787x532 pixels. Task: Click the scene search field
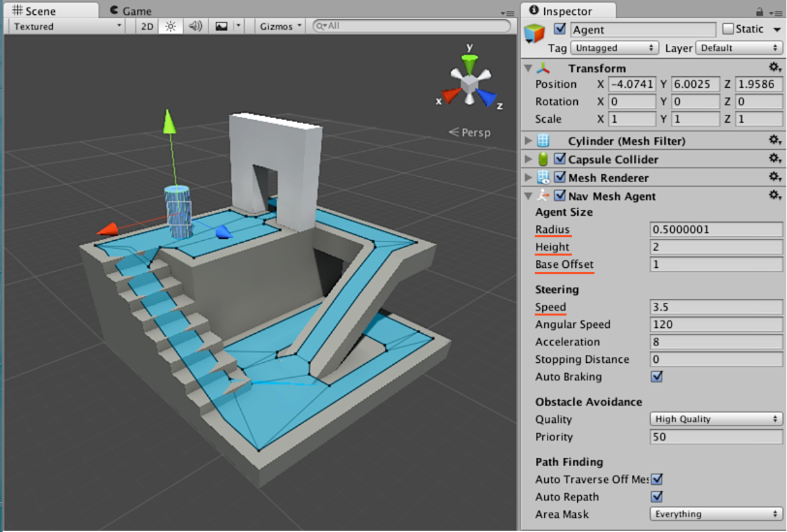click(x=411, y=26)
